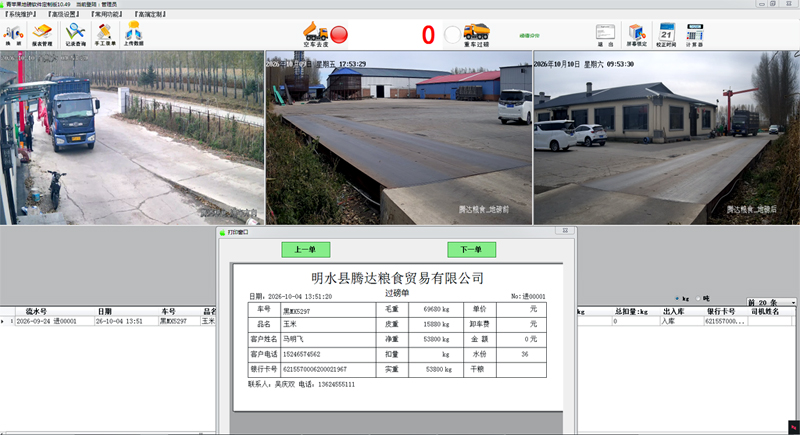Click customer name 马明飞 on ticket

pos(293,339)
